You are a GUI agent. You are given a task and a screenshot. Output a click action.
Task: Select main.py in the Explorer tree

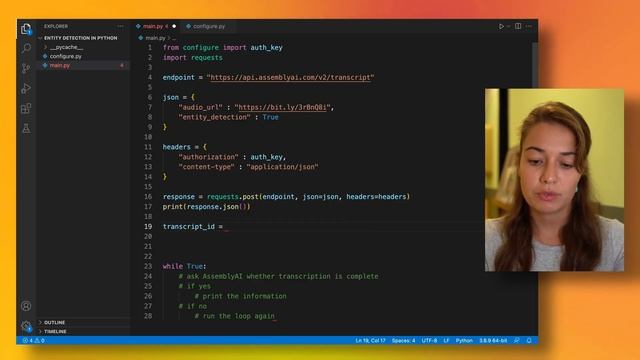click(x=60, y=65)
